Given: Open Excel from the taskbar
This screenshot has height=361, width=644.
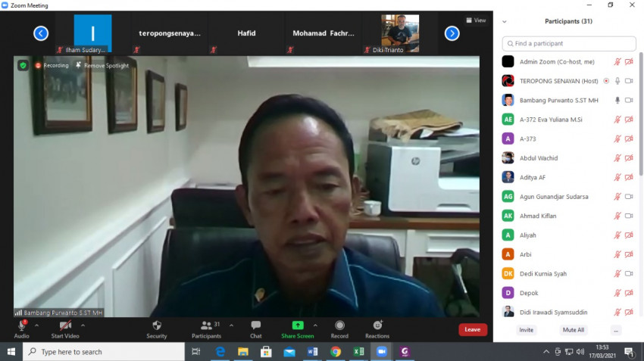Looking at the screenshot, I should coord(358,352).
